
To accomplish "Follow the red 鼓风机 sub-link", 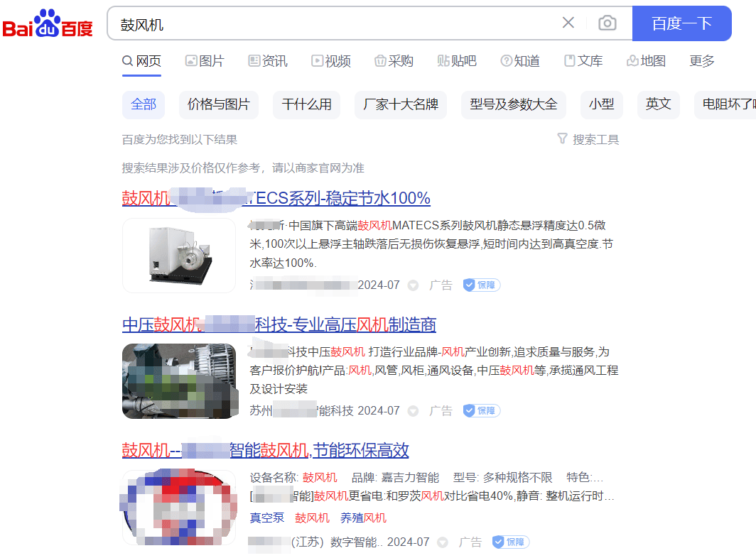I will tap(313, 518).
